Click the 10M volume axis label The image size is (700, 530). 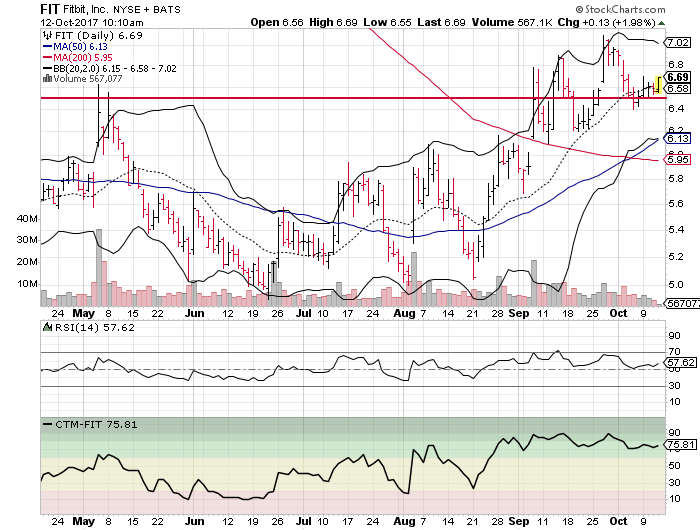tap(27, 284)
